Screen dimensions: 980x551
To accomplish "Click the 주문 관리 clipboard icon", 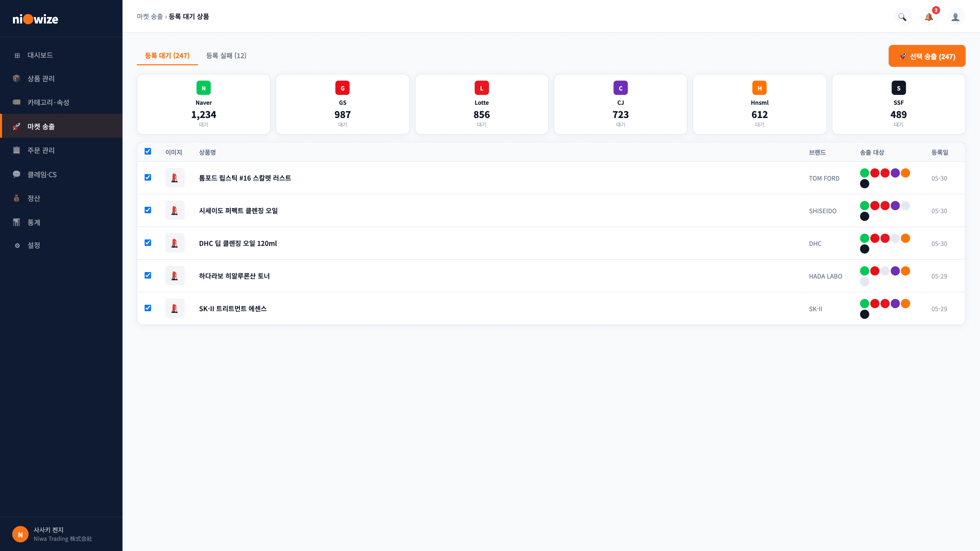I will point(16,150).
